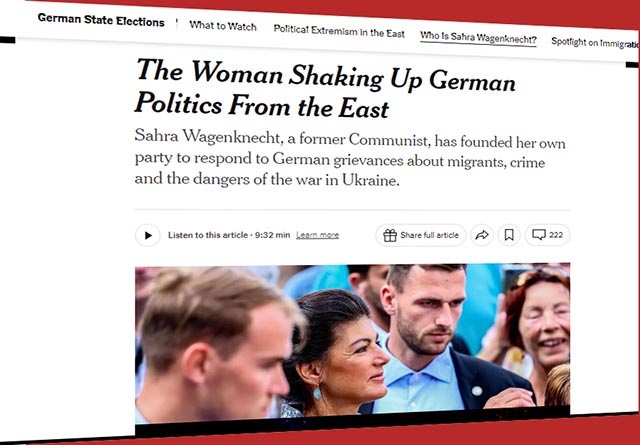This screenshot has width=640, height=445.
Task: Select Political Extremism in the East
Action: tap(339, 31)
